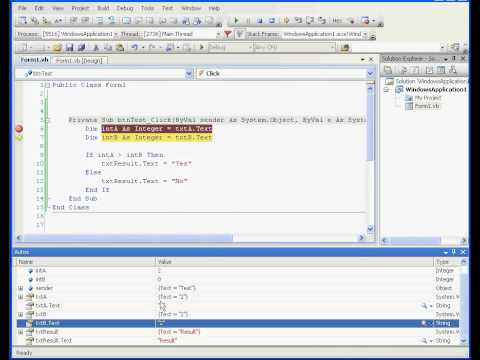The image size is (480, 360).
Task: Toggle the Hex display button
Action: [337, 21]
